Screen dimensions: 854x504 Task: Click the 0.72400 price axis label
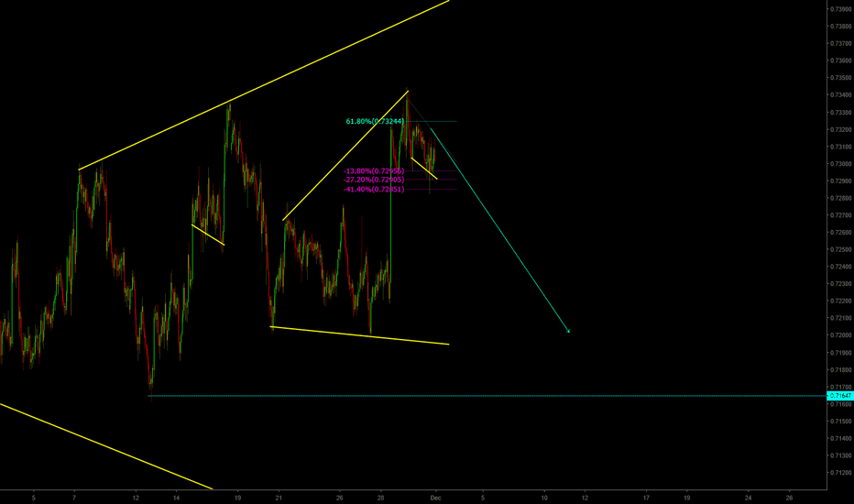[841, 267]
